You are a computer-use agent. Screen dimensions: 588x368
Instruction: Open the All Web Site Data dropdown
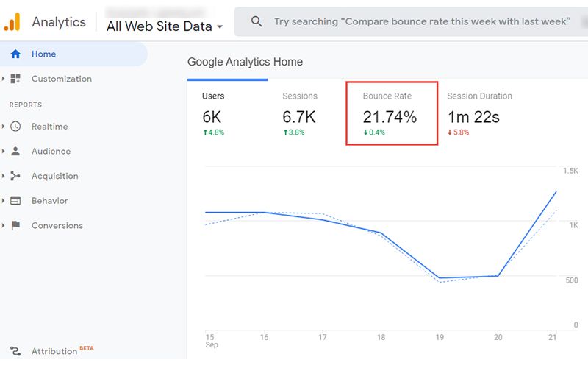[165, 26]
